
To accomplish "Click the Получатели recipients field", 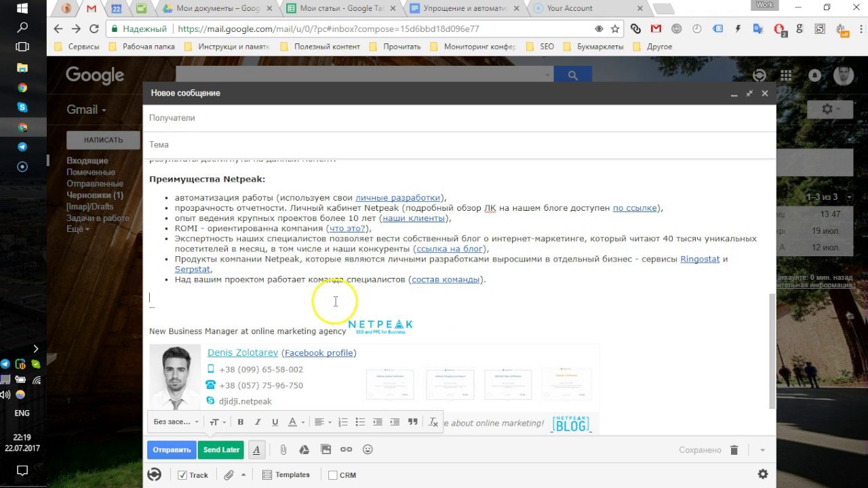I will click(x=459, y=118).
